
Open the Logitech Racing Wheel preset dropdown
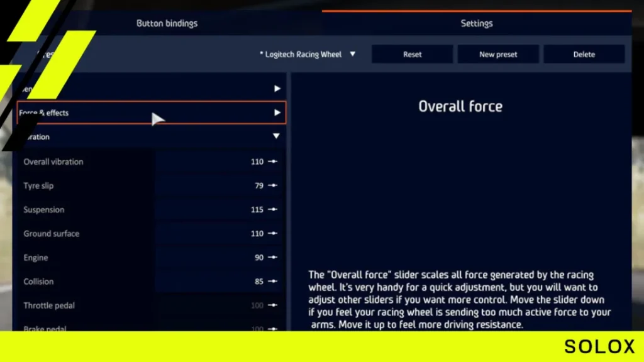(307, 54)
